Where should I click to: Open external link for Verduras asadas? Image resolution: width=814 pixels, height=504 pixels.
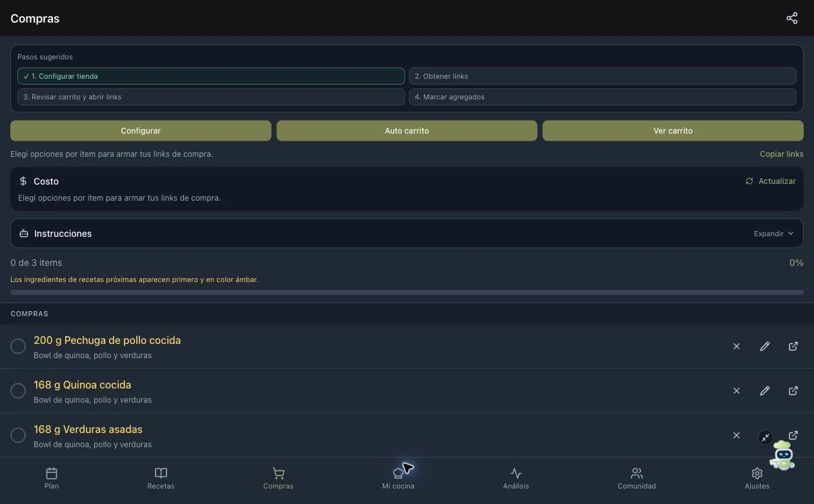tap(793, 436)
